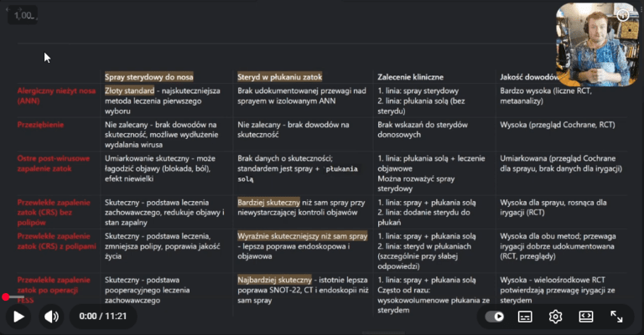The width and height of the screenshot is (644, 335).
Task: Enter fullscreen mode
Action: 616,317
